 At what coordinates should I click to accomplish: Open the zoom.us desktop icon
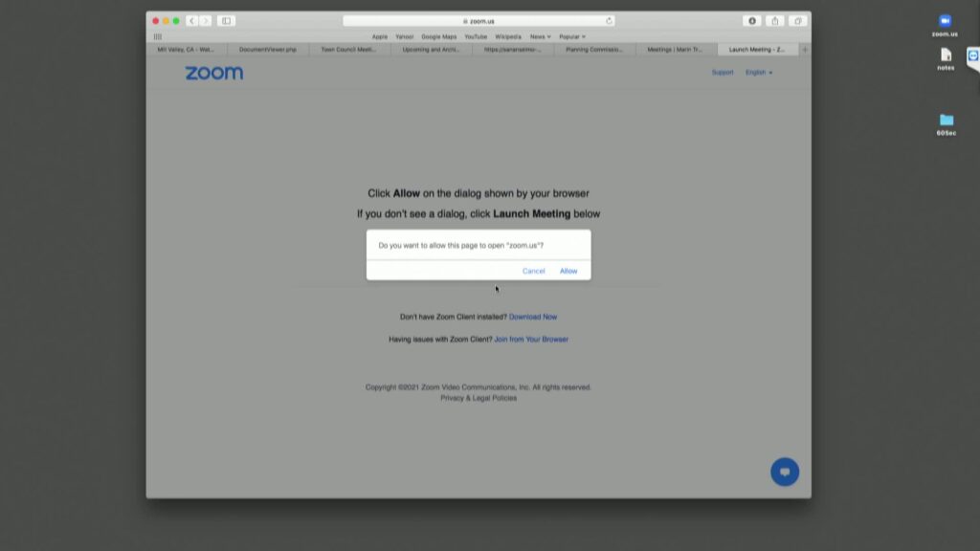pos(945,26)
